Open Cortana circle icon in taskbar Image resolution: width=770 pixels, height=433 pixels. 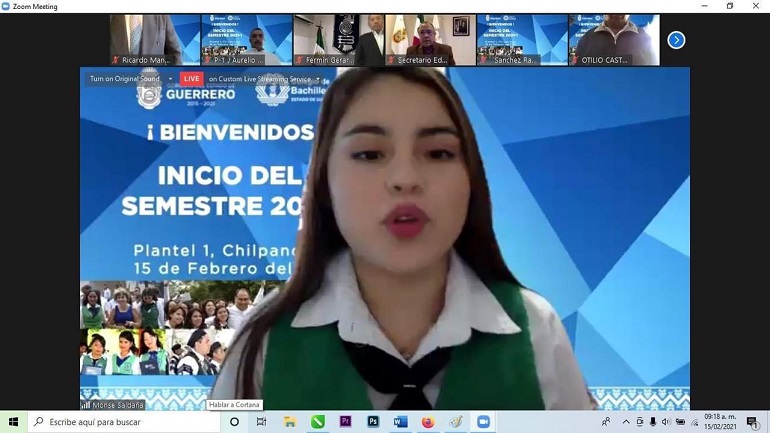234,422
